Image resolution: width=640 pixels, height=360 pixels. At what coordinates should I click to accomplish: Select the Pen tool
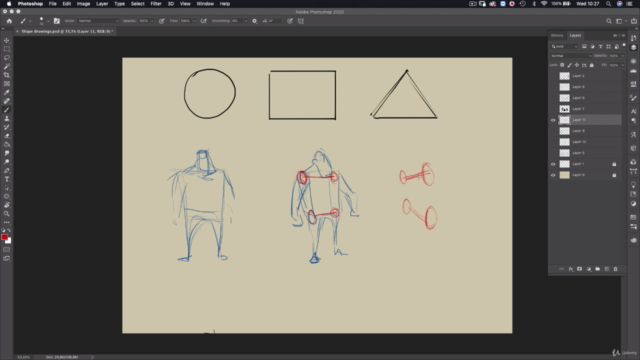click(x=7, y=171)
